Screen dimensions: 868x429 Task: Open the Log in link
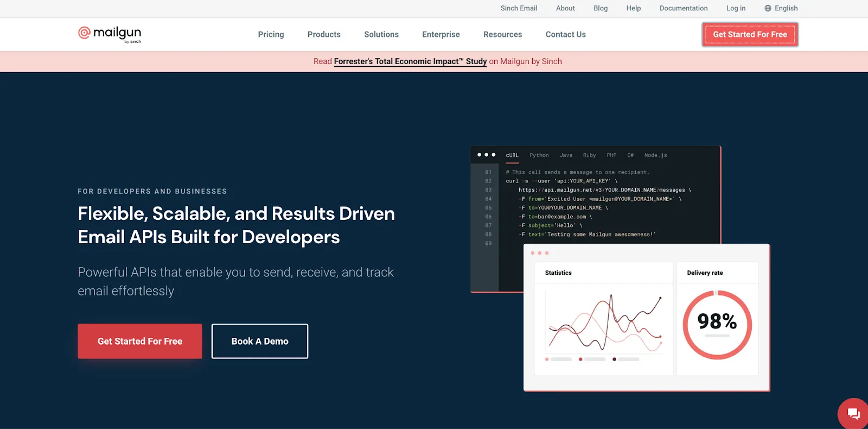point(736,8)
